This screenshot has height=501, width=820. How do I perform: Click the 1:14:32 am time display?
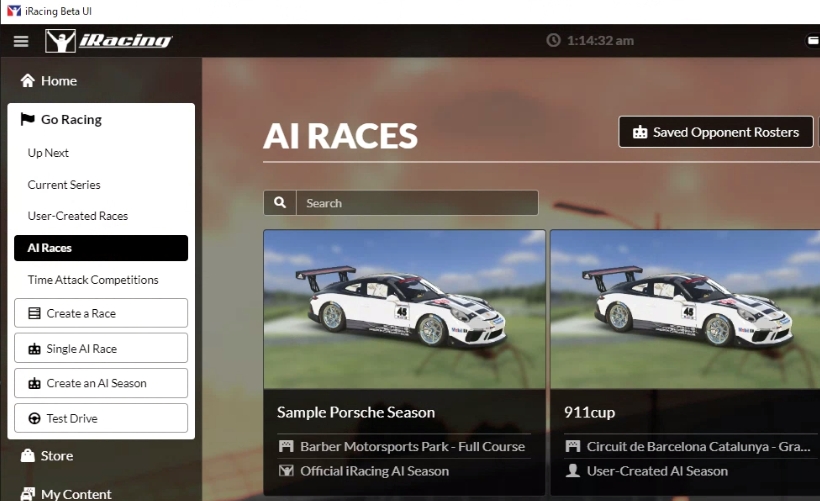click(x=600, y=40)
